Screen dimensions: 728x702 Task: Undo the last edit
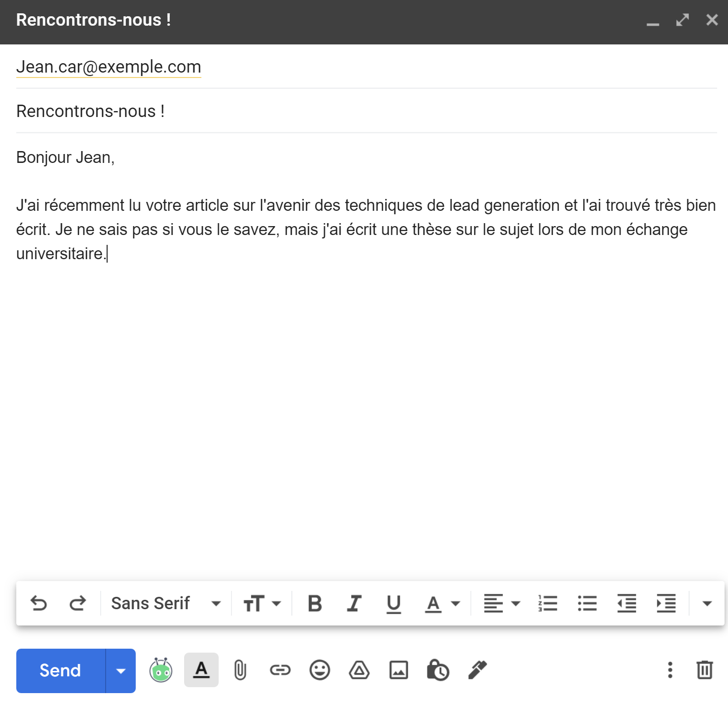pyautogui.click(x=39, y=603)
